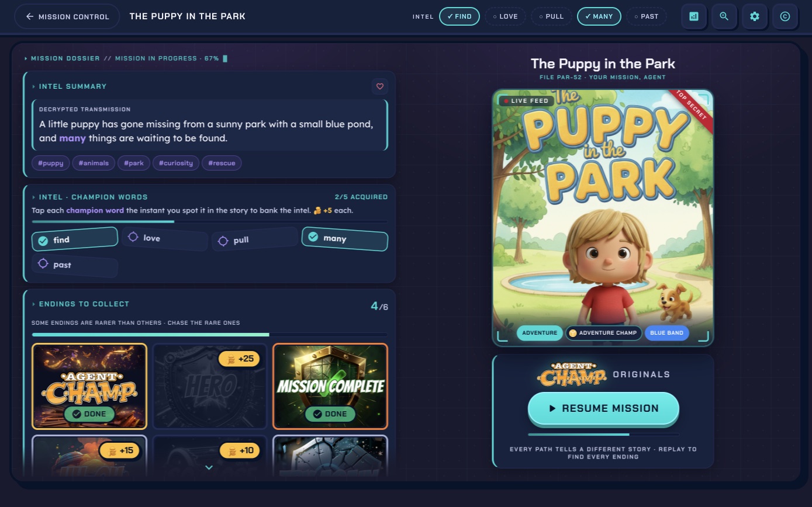Open settings with the gear icon
The height and width of the screenshot is (507, 812).
click(x=755, y=16)
